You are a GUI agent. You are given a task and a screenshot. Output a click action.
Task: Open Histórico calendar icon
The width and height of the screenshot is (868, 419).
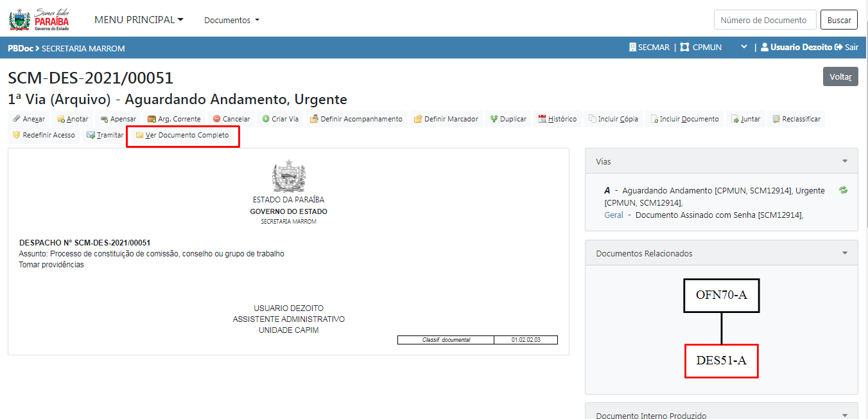pos(542,119)
